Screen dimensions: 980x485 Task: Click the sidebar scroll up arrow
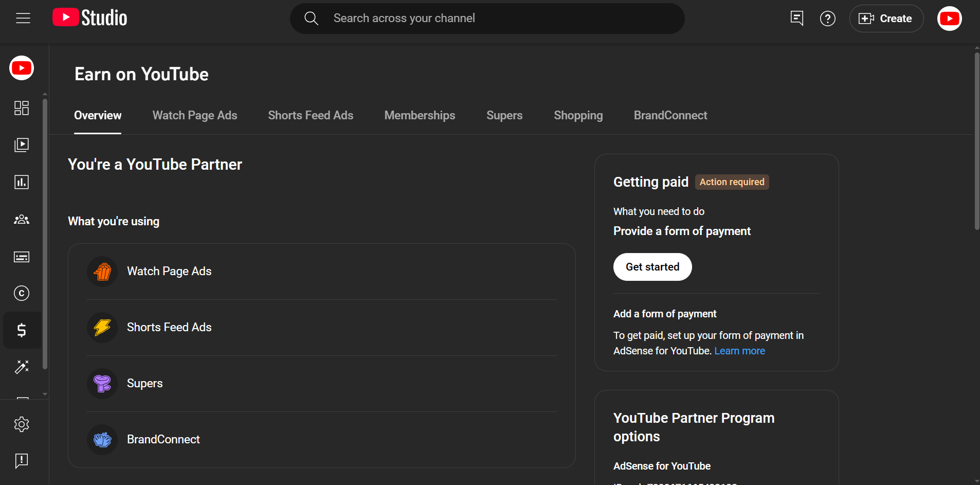tap(45, 94)
